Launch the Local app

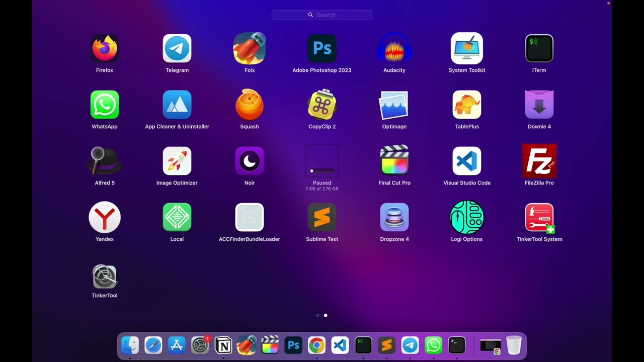177,218
